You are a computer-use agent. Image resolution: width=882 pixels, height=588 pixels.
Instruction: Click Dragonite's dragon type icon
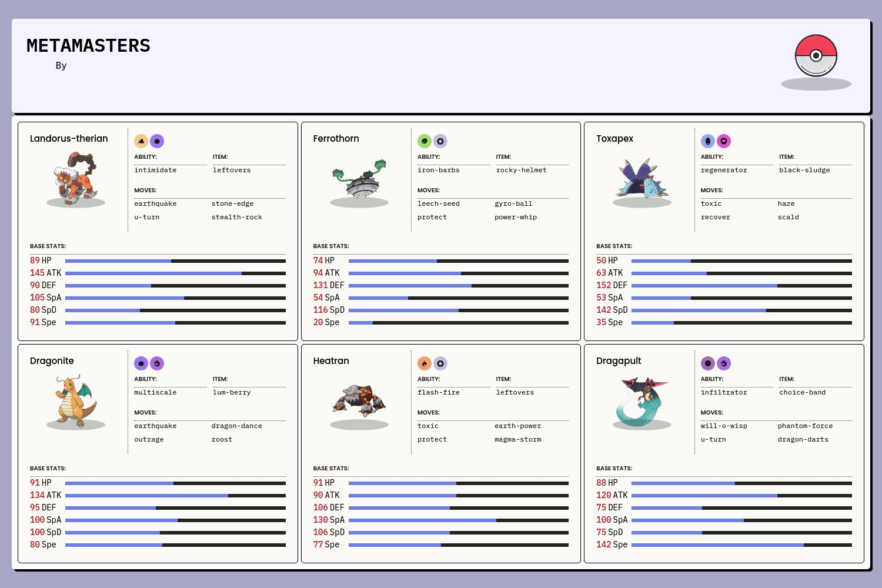click(157, 363)
